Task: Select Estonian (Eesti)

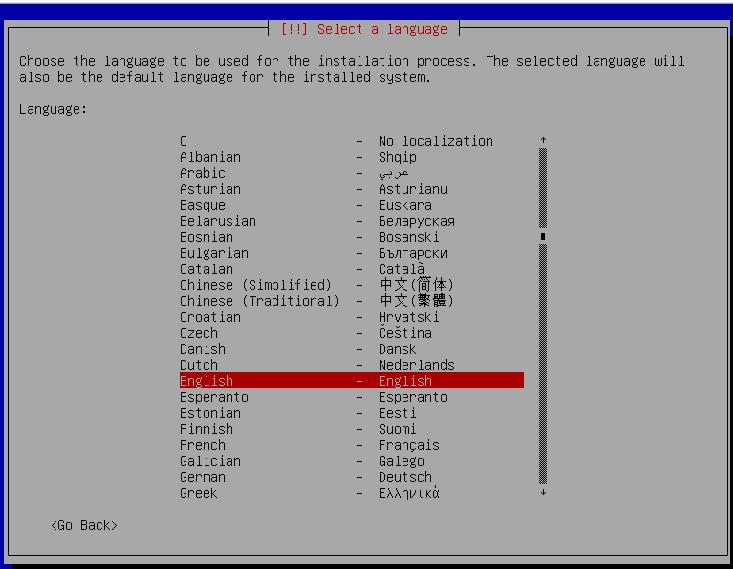Action: click(x=352, y=413)
